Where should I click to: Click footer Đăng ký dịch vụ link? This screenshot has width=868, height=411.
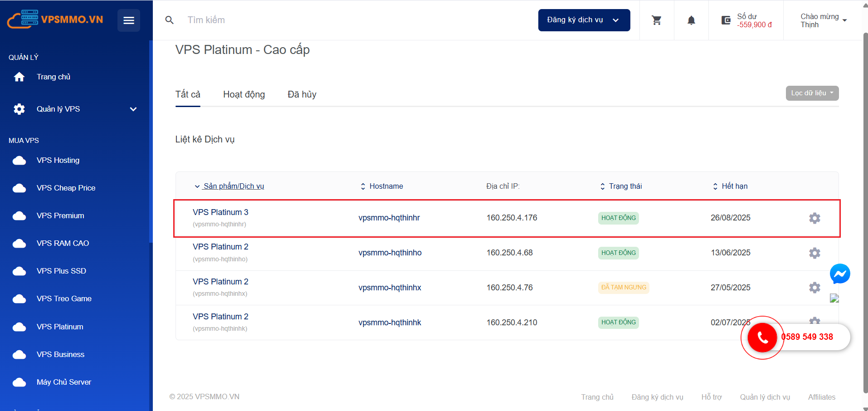657,397
